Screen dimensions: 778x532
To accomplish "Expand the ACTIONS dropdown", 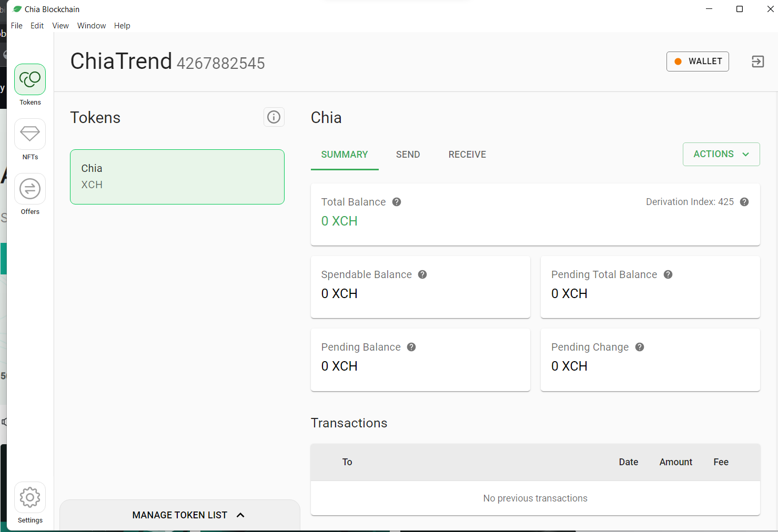I will coord(721,154).
